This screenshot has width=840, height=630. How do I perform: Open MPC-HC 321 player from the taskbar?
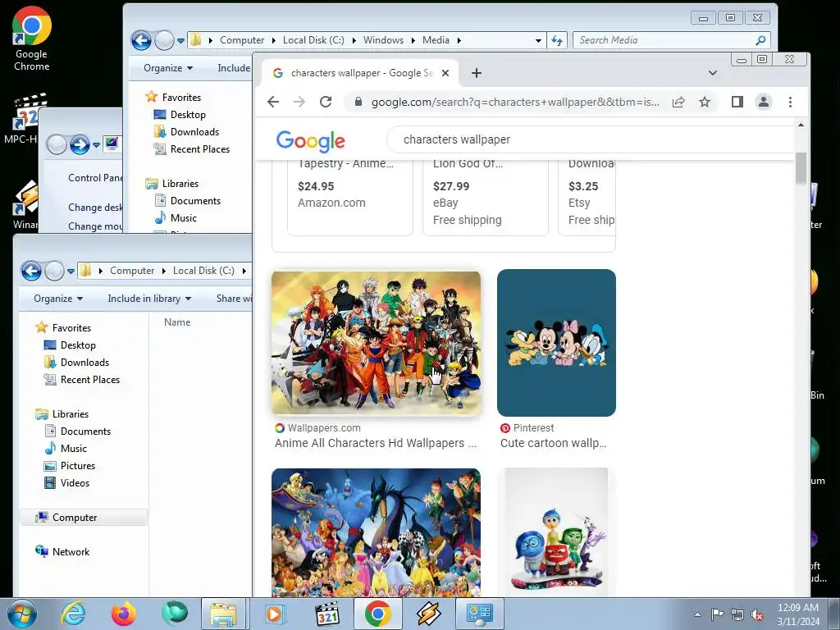point(327,614)
